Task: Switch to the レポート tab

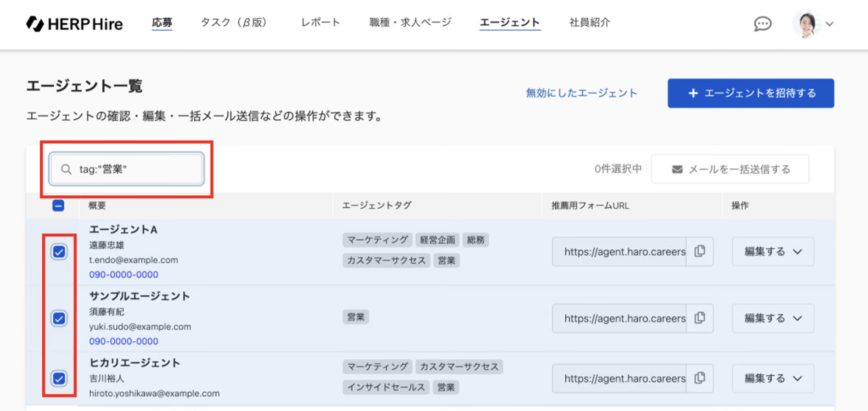Action: [x=320, y=22]
